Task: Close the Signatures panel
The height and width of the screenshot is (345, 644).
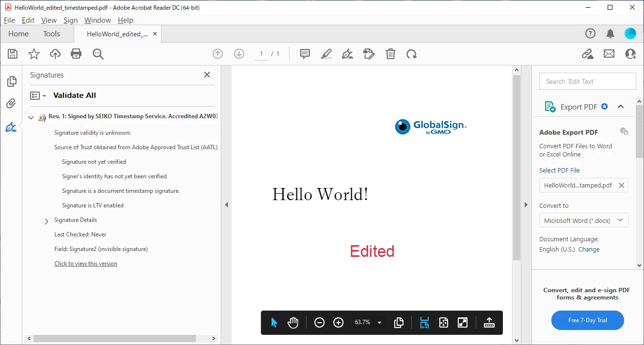Action: click(207, 75)
